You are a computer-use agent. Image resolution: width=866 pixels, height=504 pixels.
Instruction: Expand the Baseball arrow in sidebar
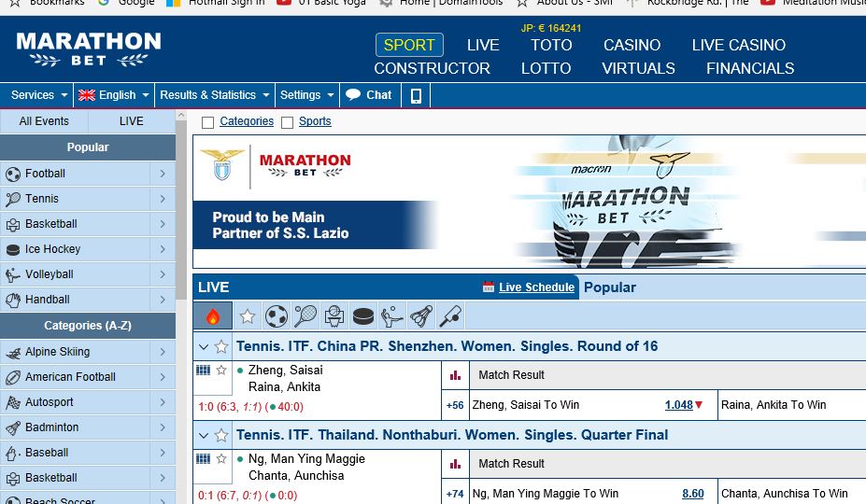tap(163, 453)
